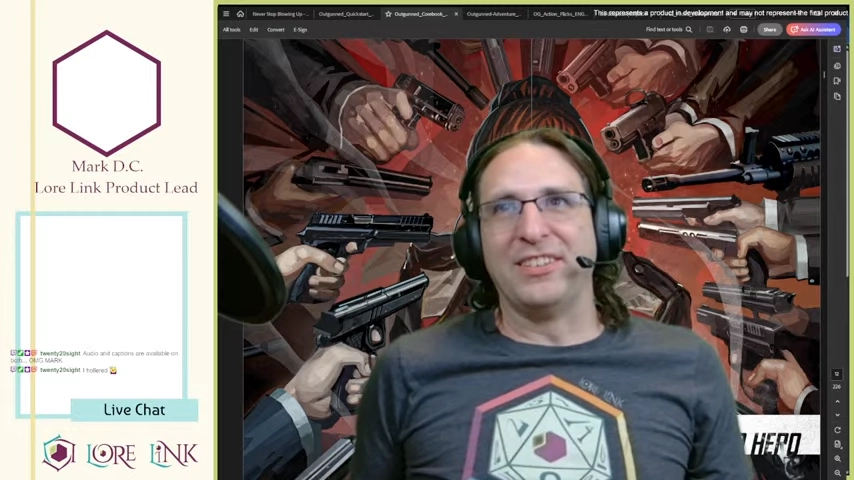Zoom out with the minus magnifier
The image size is (854, 480).
point(837,473)
